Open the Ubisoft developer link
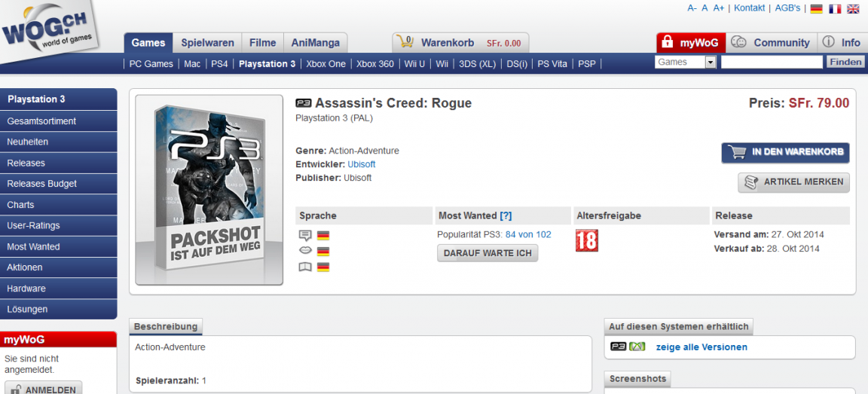 (361, 164)
